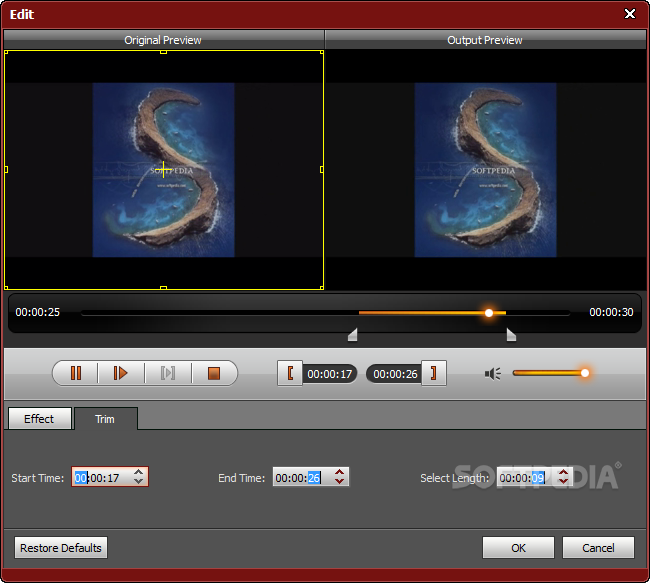Viewport: 650px width, 583px height.
Task: Click the Output Preview video image
Action: coord(485,170)
